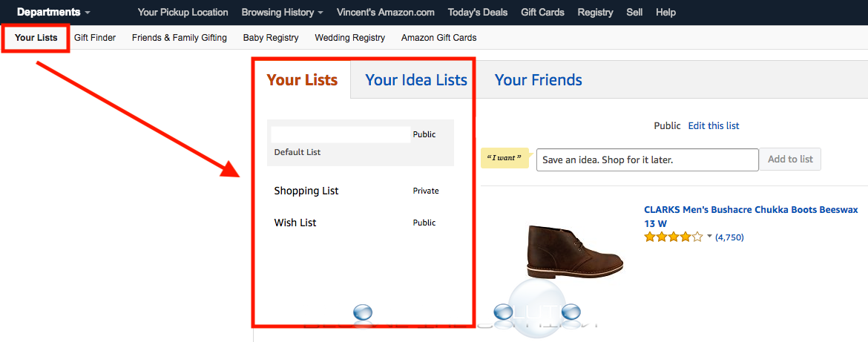Focus the Save an idea text field

[647, 160]
